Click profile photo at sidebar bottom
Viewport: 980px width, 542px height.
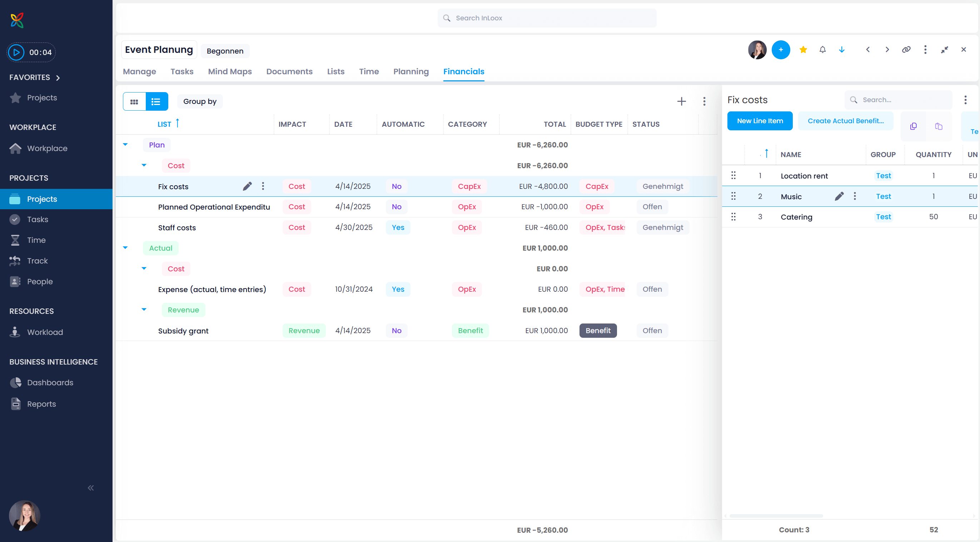click(25, 515)
